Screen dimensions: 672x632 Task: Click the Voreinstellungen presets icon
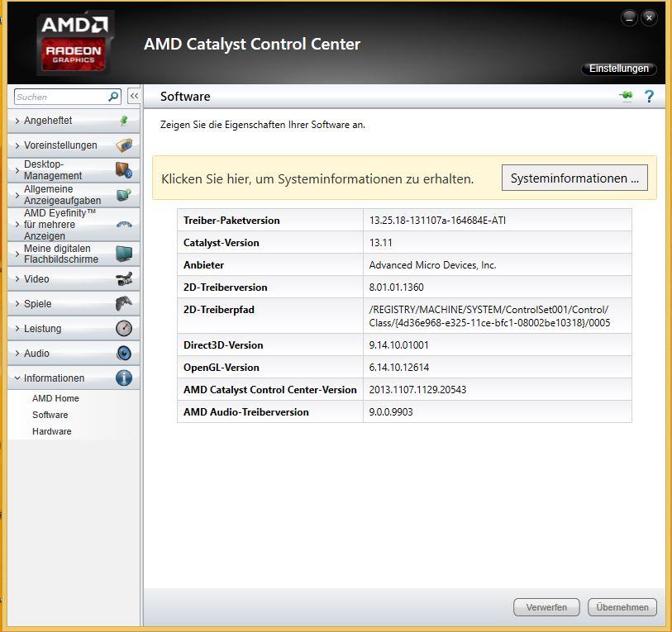pos(124,145)
